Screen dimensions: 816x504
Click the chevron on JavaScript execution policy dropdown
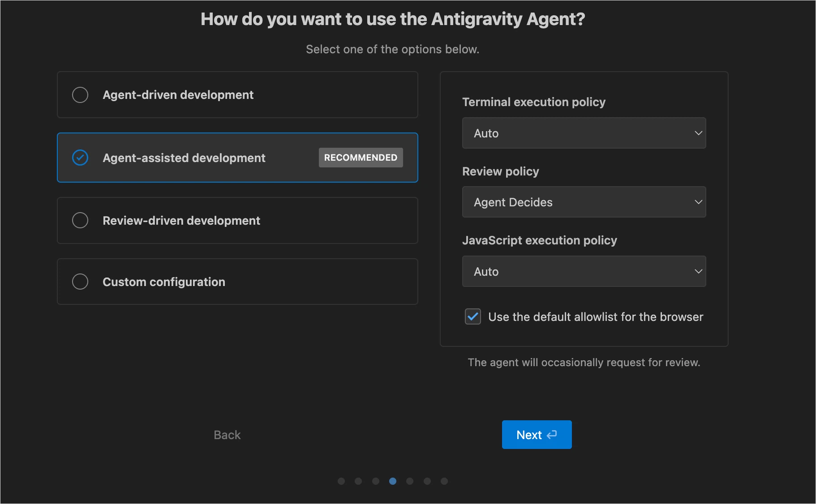(x=698, y=271)
